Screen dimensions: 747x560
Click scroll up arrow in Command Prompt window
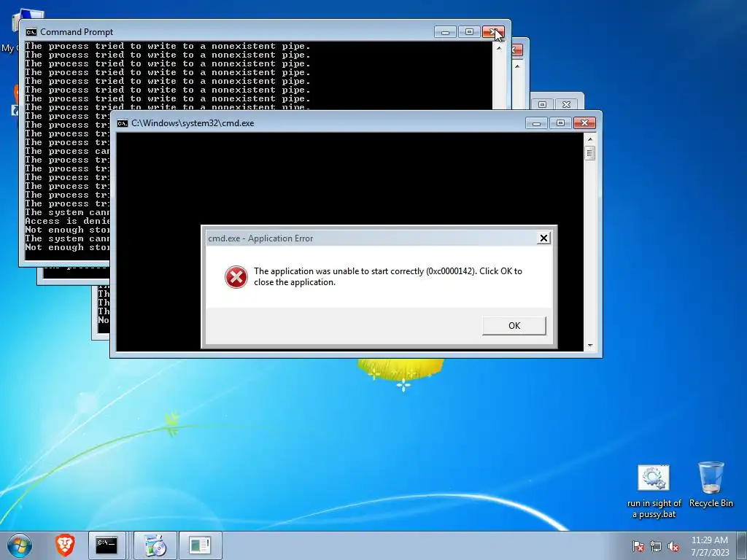click(x=499, y=48)
